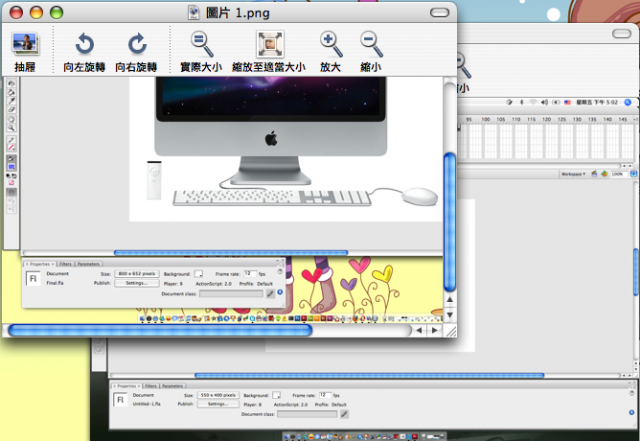Click stroke color pencil swatch in tools strip
The image size is (640, 441).
point(11,147)
